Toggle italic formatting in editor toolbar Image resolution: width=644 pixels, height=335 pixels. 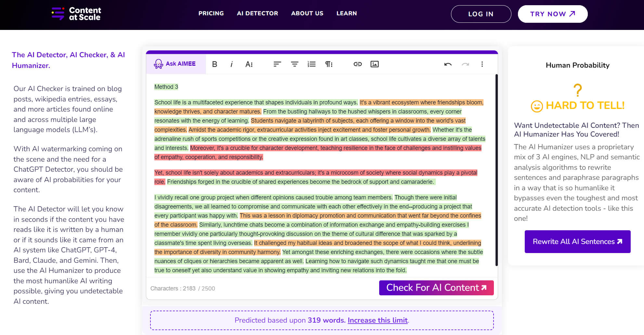click(231, 64)
